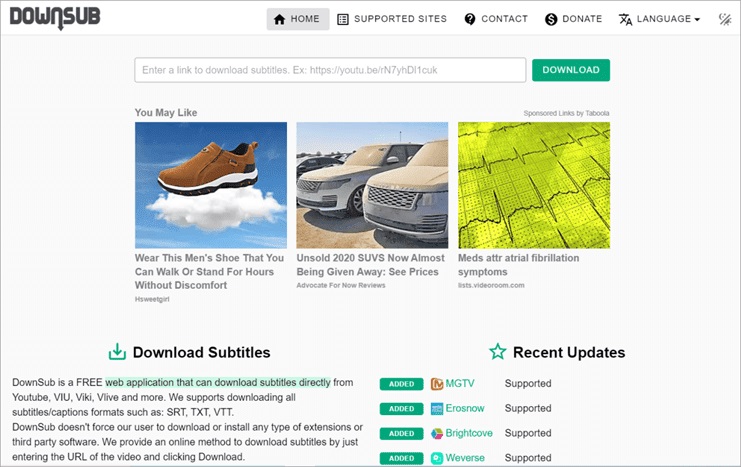Viewport: 741px width, 467px height.
Task: Open the unsold SUVs ad image
Action: coord(372,183)
